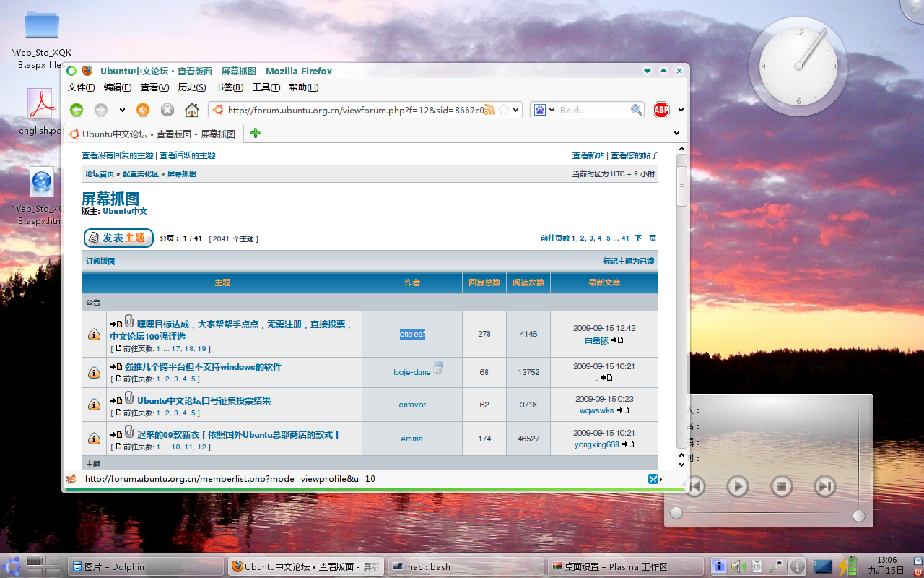The image size is (924, 578).
Task: Click the media widget seek slider handle
Action: (676, 514)
